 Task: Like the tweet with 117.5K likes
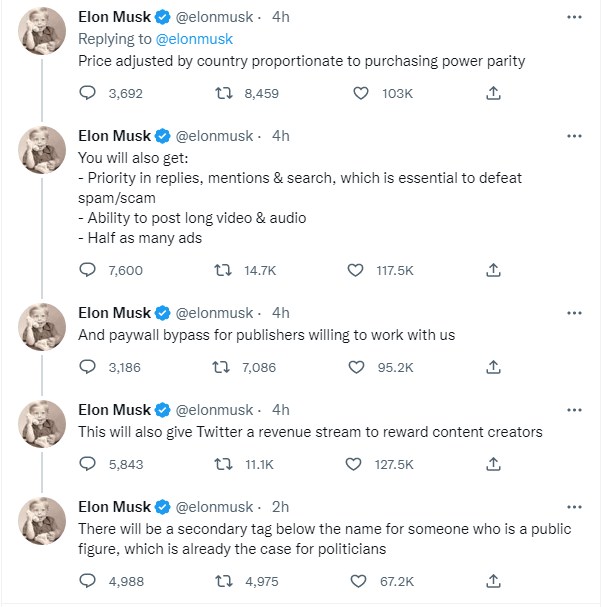point(356,270)
